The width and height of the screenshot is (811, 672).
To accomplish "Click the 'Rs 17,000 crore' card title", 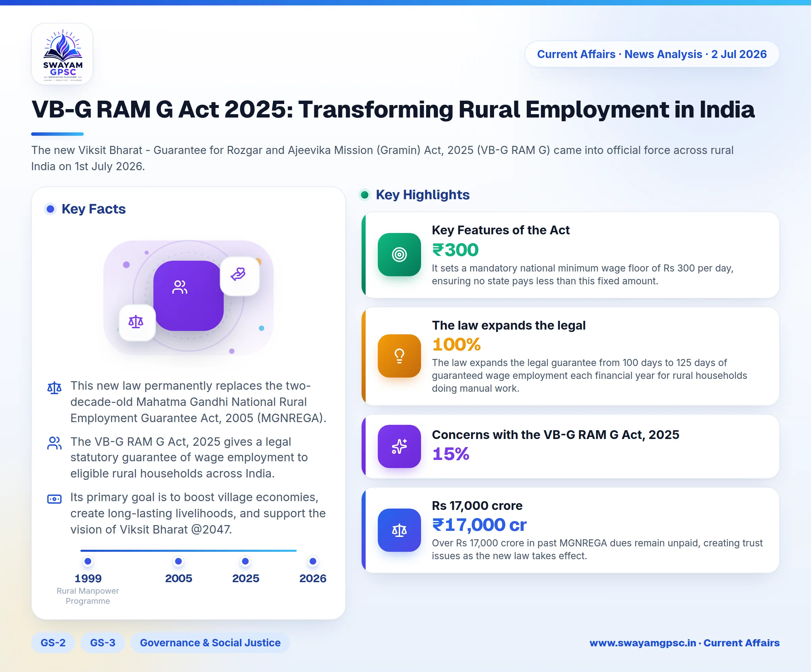I will click(477, 506).
